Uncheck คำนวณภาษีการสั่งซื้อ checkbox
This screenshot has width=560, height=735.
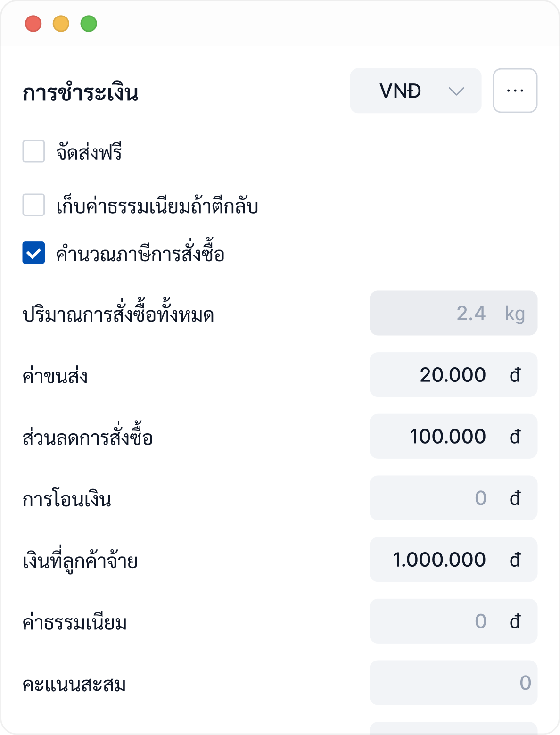[33, 253]
